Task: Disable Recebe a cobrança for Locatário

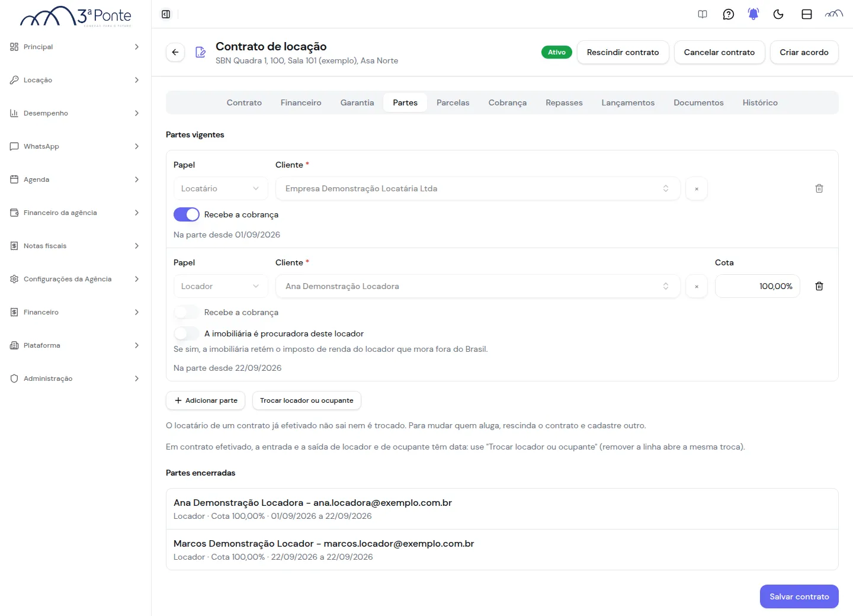Action: click(187, 214)
